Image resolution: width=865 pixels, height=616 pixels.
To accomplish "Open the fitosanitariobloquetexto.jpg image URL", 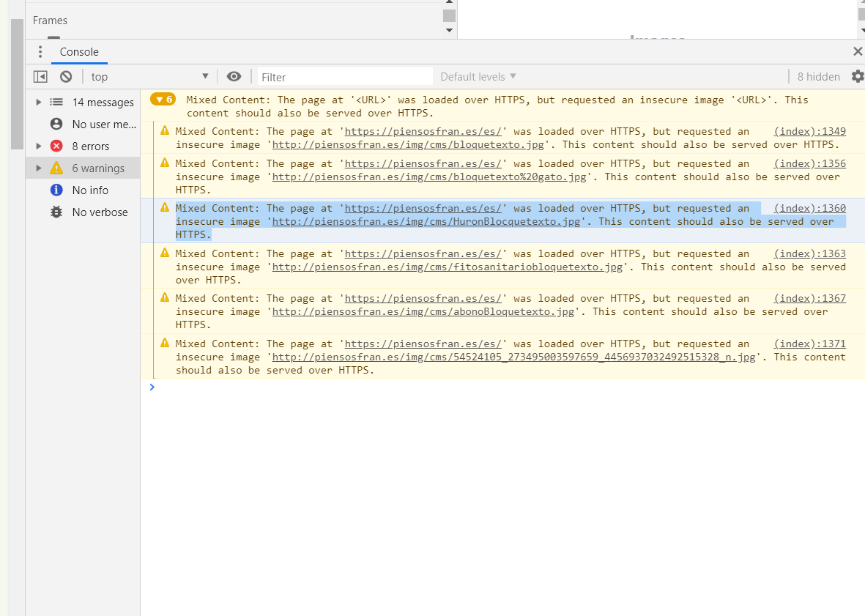I will pyautogui.click(x=448, y=267).
